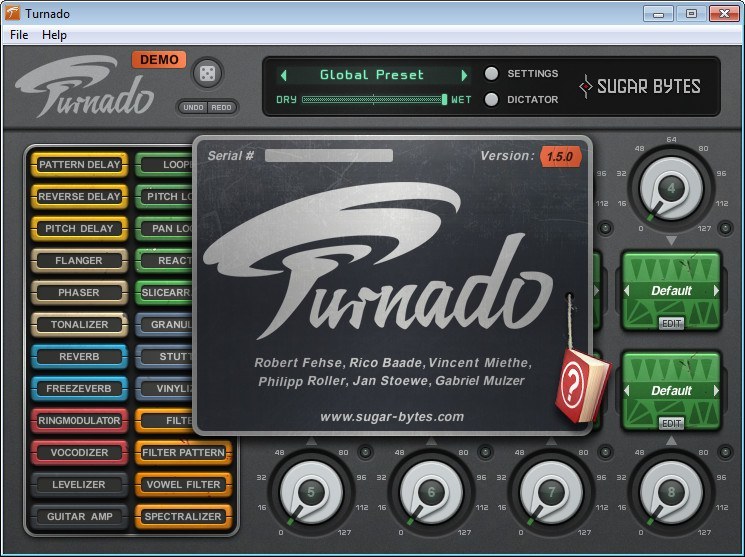The height and width of the screenshot is (557, 745).
Task: Select the FREEZEVERB effect
Action: point(79,388)
